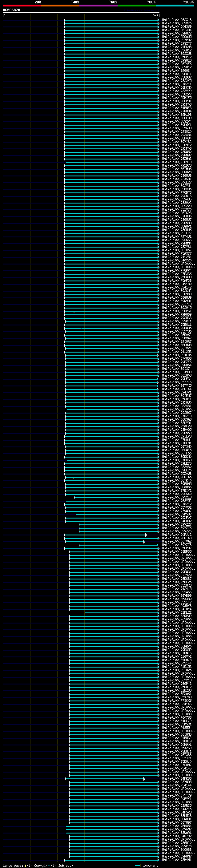Pick hit UniRef100_A7PK68
Image resolution: width=197 pixels, height=868 pixels.
pos(177,460)
